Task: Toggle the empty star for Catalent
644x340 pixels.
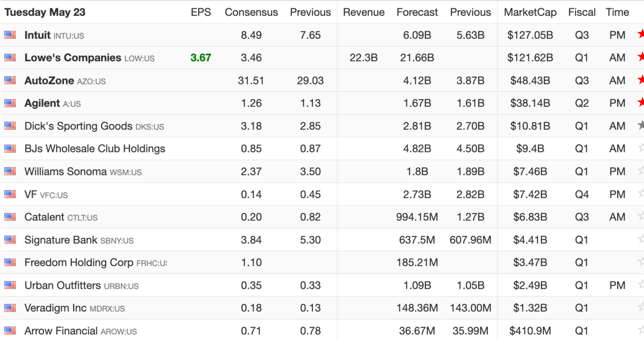Action: 641,216
